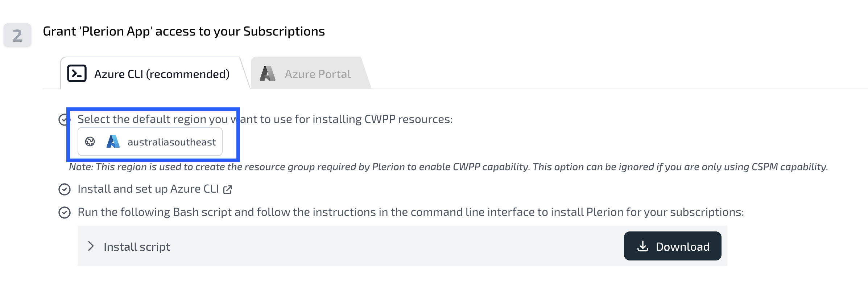Click the gray Azure logo on Portal tab
This screenshot has height=304, width=868.
coord(268,73)
